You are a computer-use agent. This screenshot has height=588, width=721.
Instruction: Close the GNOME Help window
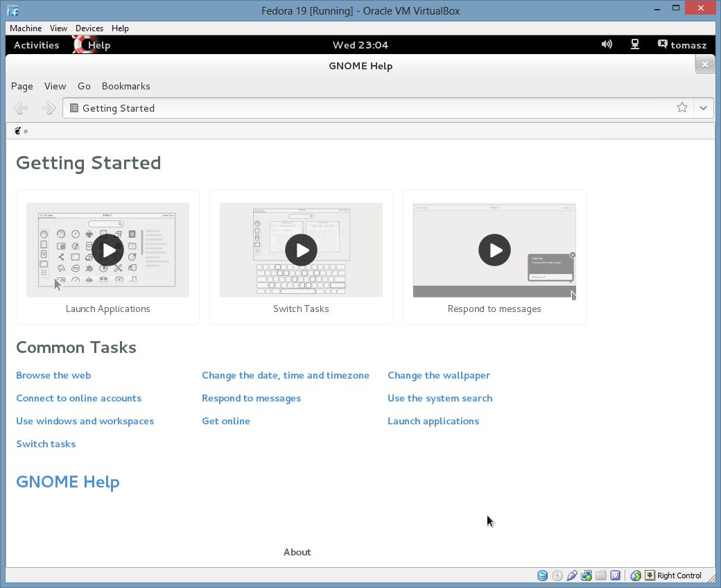pos(705,64)
